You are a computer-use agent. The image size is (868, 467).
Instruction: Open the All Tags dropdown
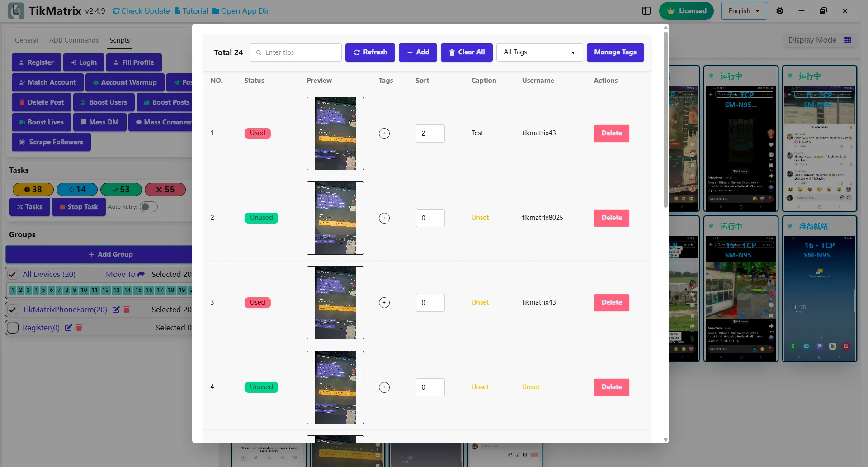tap(539, 52)
